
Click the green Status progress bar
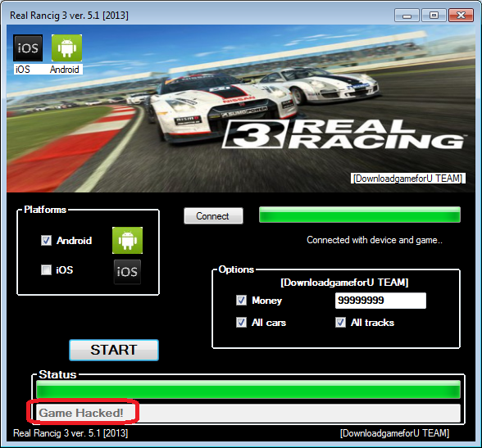pyautogui.click(x=248, y=389)
